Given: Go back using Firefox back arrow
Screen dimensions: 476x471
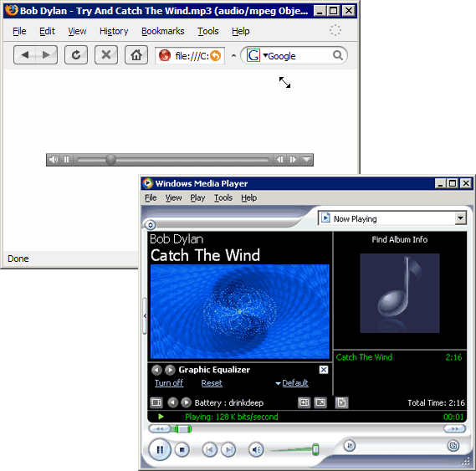Looking at the screenshot, I should (x=24, y=55).
